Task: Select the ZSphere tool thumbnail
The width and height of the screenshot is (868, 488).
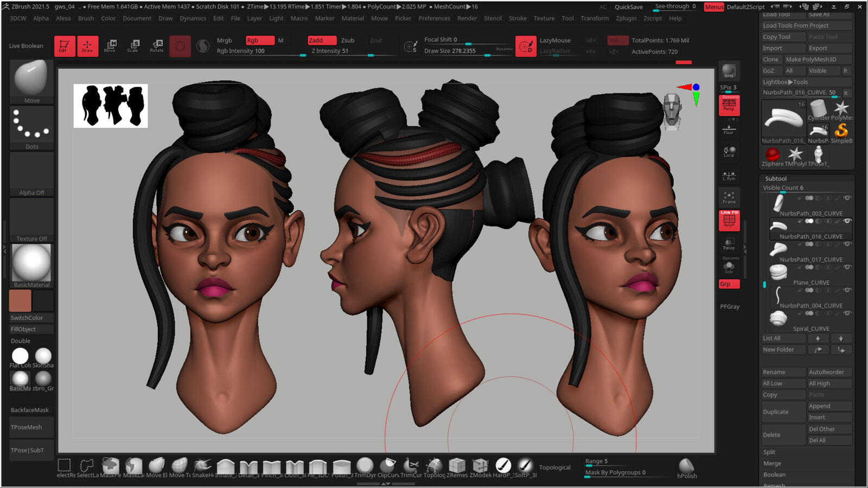Action: (772, 156)
